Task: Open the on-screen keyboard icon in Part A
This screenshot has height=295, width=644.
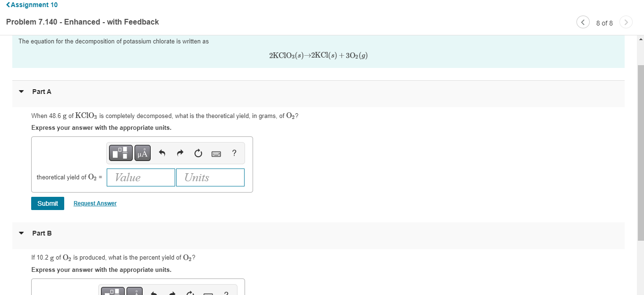Action: (216, 153)
